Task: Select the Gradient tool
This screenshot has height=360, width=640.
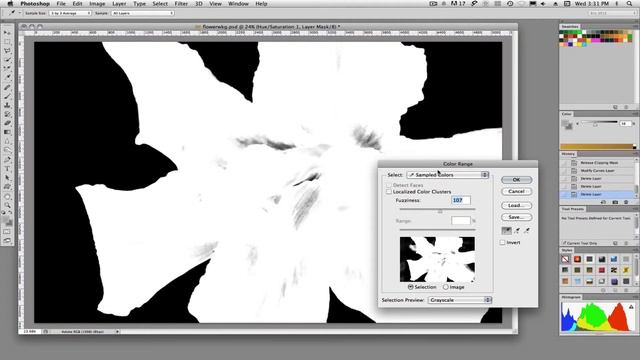Action: click(7, 132)
